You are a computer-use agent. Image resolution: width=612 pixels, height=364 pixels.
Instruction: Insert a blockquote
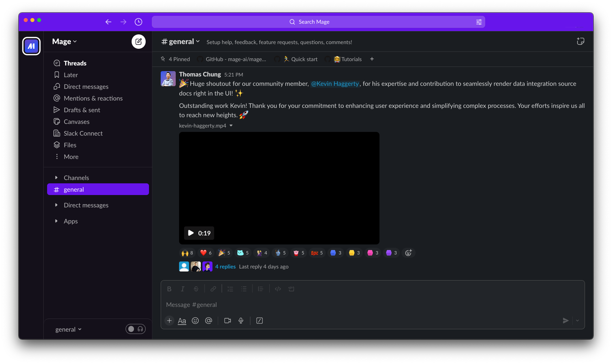click(x=261, y=289)
